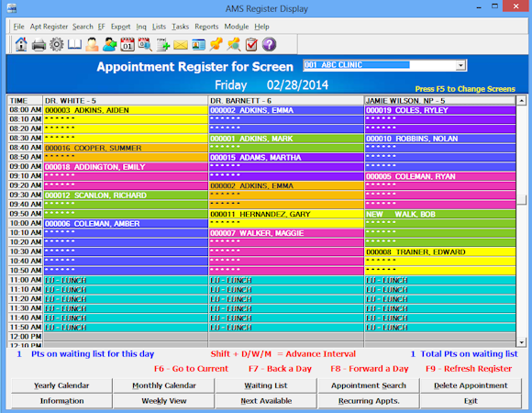The width and height of the screenshot is (532, 413).
Task: Select appointment 000005 COLEMAN, RYAN
Action: [440, 176]
